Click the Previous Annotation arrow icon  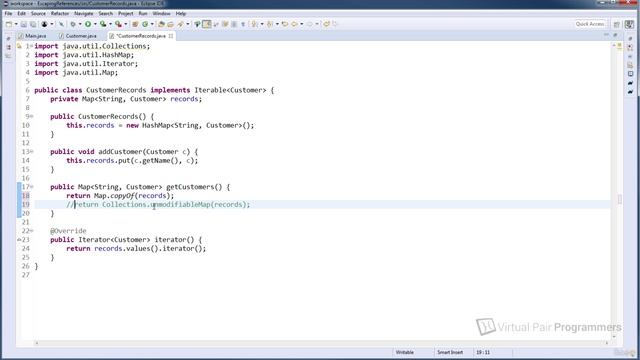270,24
